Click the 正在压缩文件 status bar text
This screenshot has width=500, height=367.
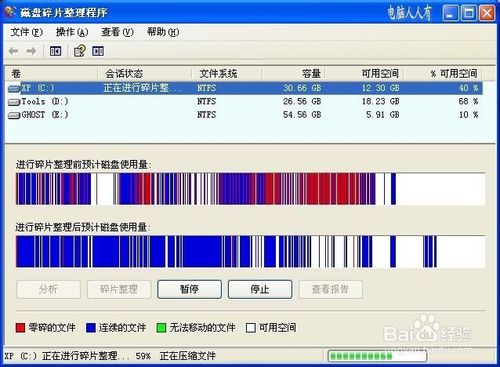(x=188, y=356)
